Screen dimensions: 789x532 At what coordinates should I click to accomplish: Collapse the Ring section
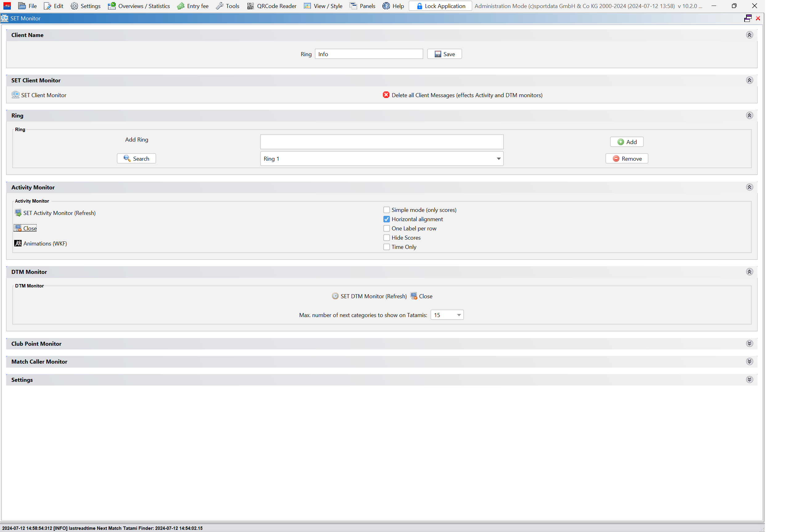pos(749,116)
